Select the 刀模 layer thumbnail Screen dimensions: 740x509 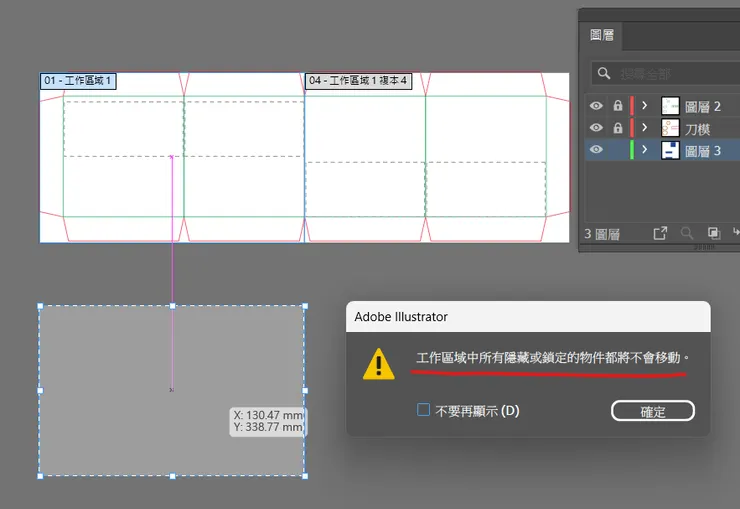[670, 128]
